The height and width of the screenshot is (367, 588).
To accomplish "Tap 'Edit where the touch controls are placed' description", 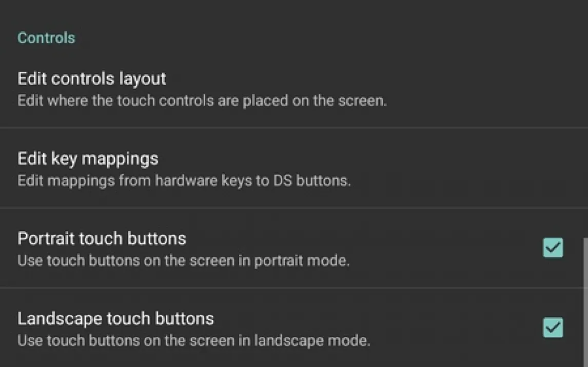I will point(202,101).
